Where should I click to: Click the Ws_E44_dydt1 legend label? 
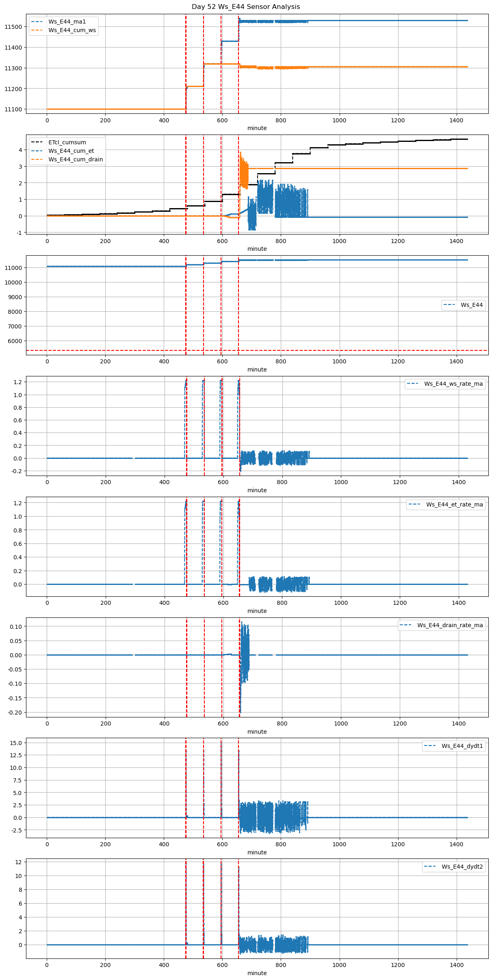coord(462,746)
